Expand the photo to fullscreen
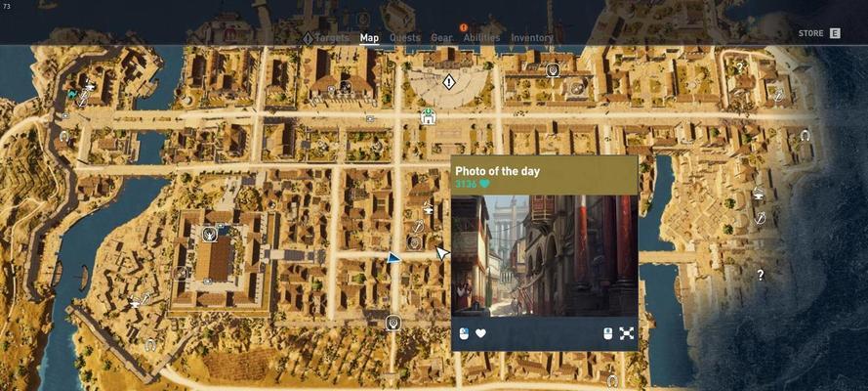Screen dimensions: 868x391 626,333
